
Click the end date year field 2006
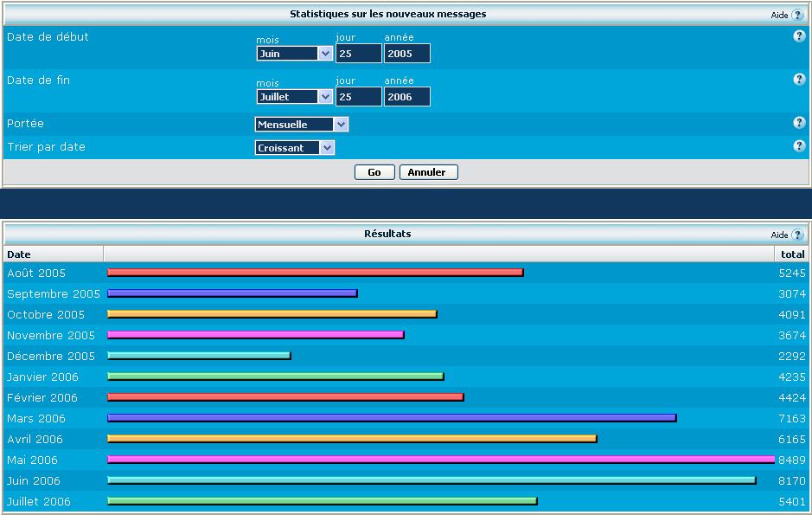406,97
